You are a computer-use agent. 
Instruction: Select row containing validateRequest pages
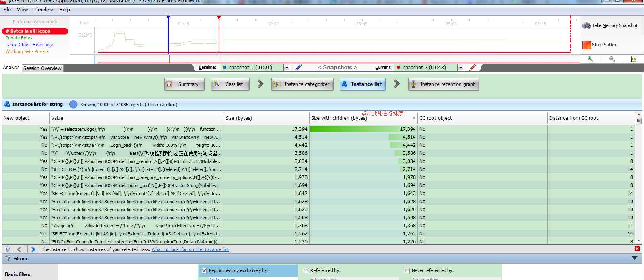point(318,226)
